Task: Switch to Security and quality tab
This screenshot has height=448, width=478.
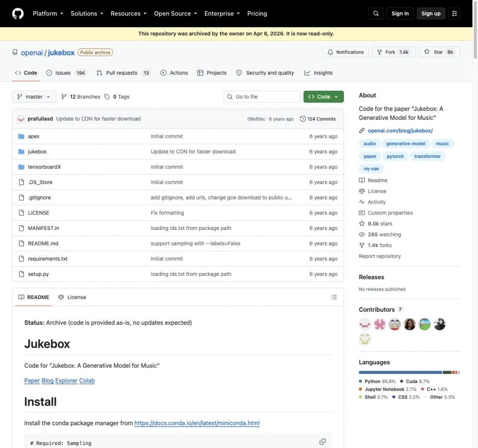Action: coord(265,73)
